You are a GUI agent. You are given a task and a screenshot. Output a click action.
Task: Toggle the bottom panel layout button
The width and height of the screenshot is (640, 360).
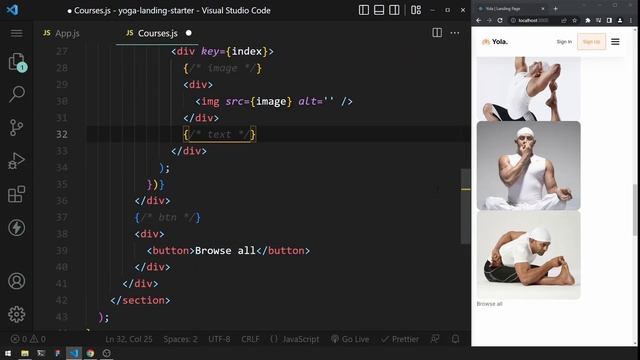pos(379,10)
